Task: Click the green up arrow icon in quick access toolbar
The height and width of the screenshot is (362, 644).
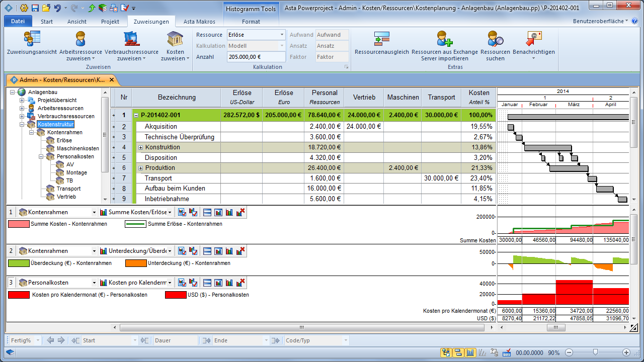Action: click(92, 8)
